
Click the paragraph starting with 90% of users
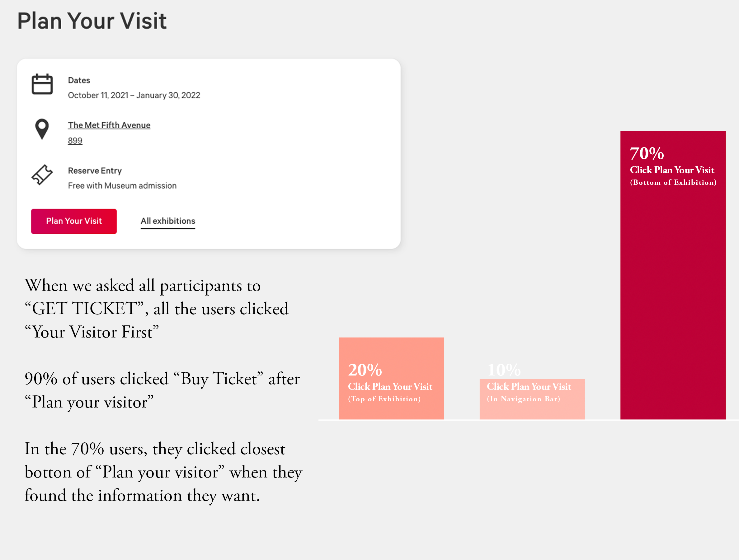[x=162, y=390]
